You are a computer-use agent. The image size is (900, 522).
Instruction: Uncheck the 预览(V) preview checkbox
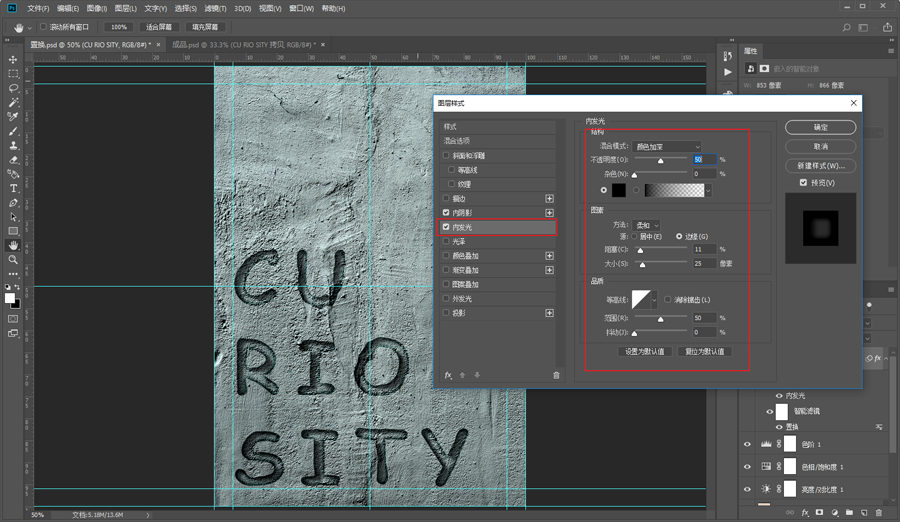(x=803, y=183)
